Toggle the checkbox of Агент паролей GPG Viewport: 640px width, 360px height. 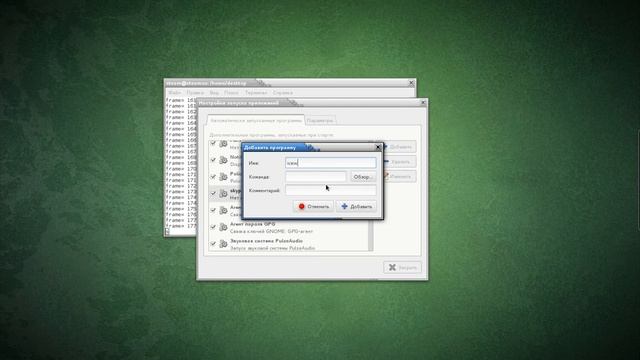pyautogui.click(x=213, y=227)
